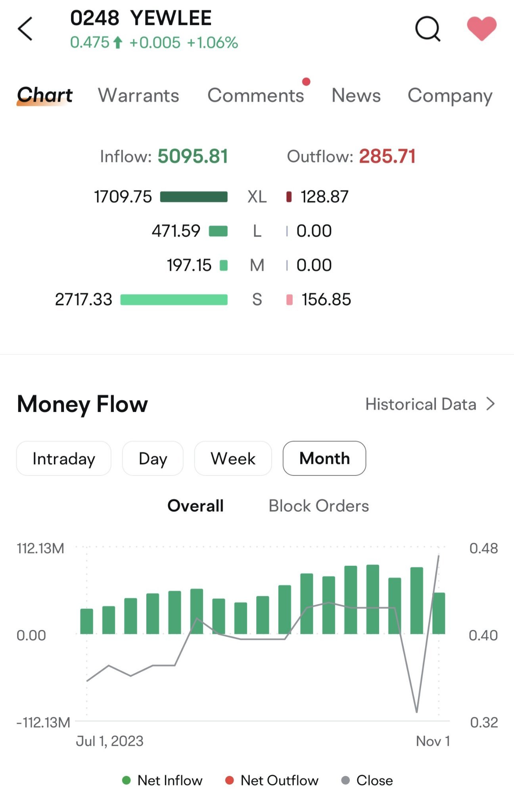Open the Comments tab
Screen dimensions: 514x812
tap(255, 96)
